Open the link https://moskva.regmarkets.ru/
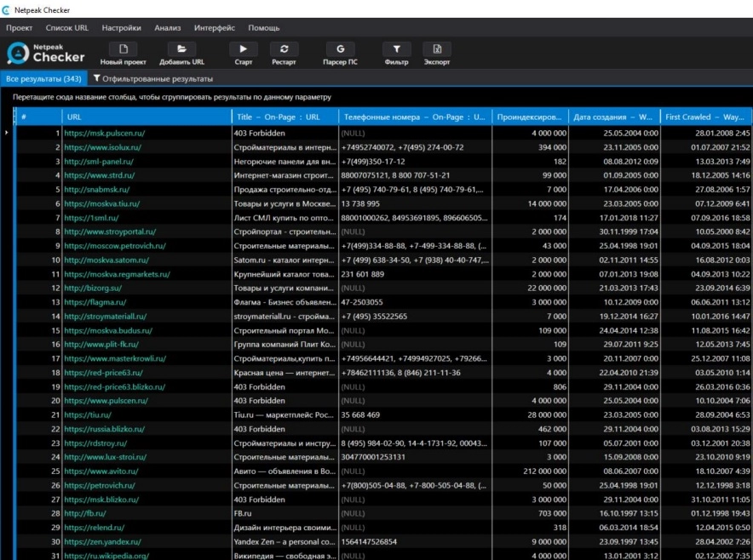 pos(118,275)
